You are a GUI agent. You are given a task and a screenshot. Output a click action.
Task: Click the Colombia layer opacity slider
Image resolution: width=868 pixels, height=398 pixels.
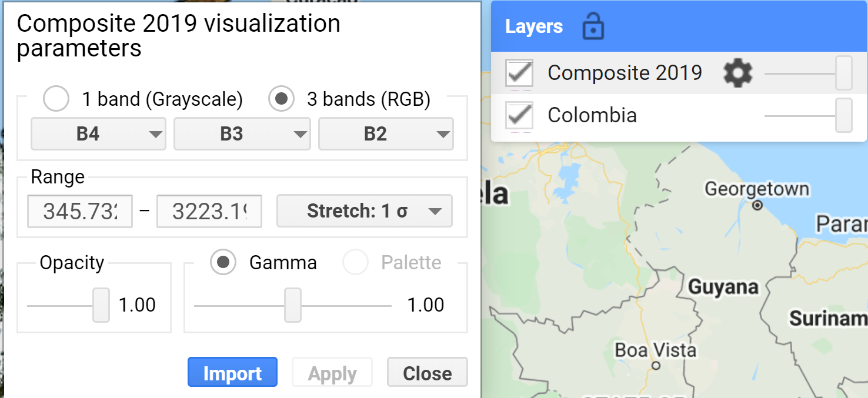pyautogui.click(x=843, y=116)
